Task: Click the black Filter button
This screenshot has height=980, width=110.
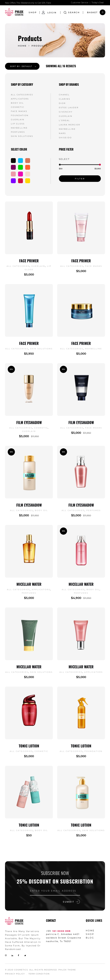Action: (79, 178)
